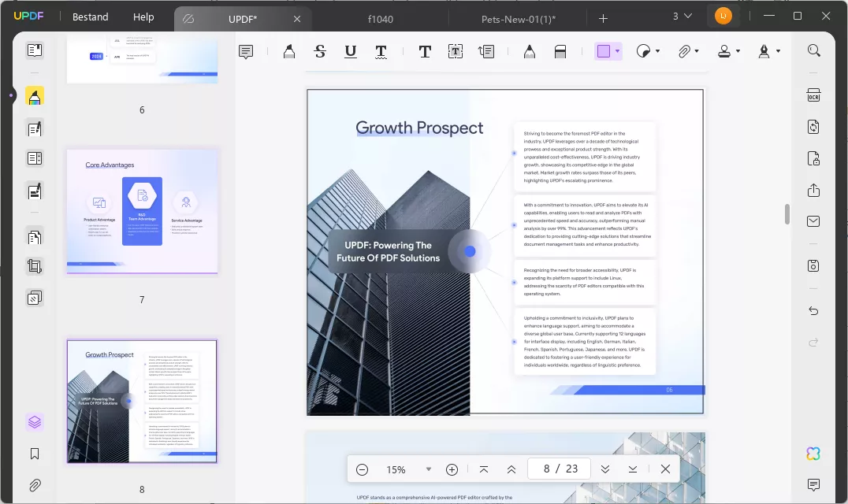Open the bookmarks panel in sidebar
The height and width of the screenshot is (504, 848).
coord(35,454)
